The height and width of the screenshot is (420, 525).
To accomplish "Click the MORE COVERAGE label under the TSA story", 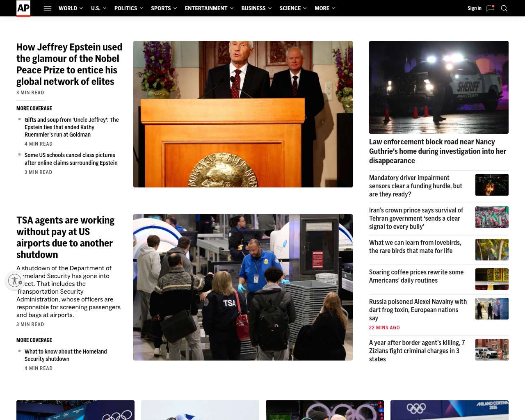I will 34,340.
